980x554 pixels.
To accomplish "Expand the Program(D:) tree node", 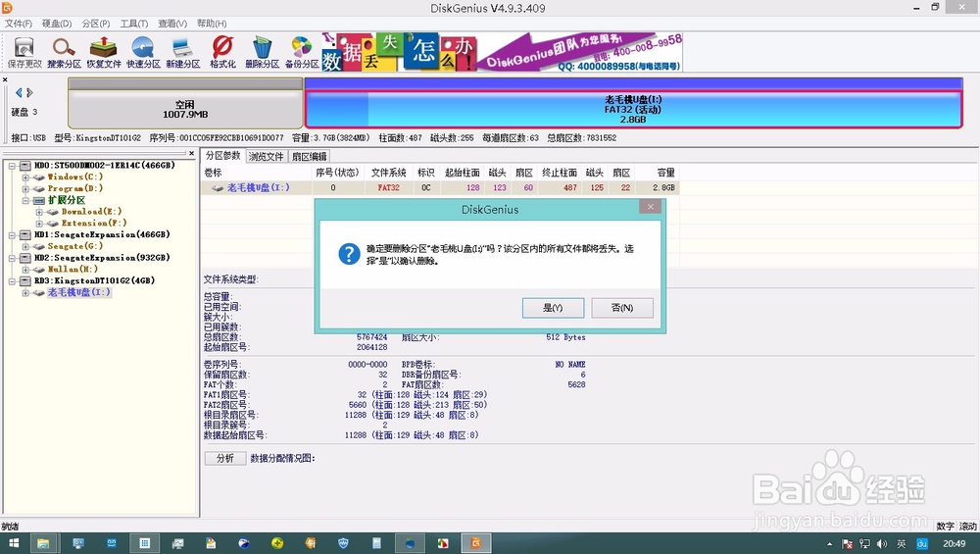I will click(25, 188).
